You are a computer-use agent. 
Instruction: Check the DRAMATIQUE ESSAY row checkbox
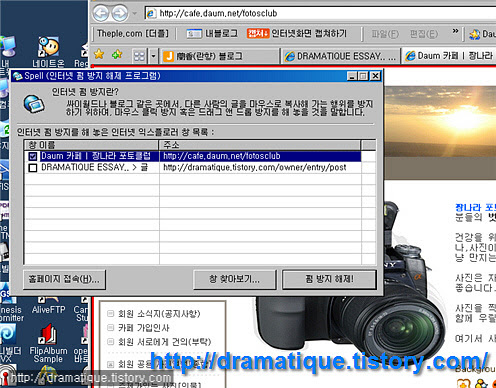click(x=33, y=168)
